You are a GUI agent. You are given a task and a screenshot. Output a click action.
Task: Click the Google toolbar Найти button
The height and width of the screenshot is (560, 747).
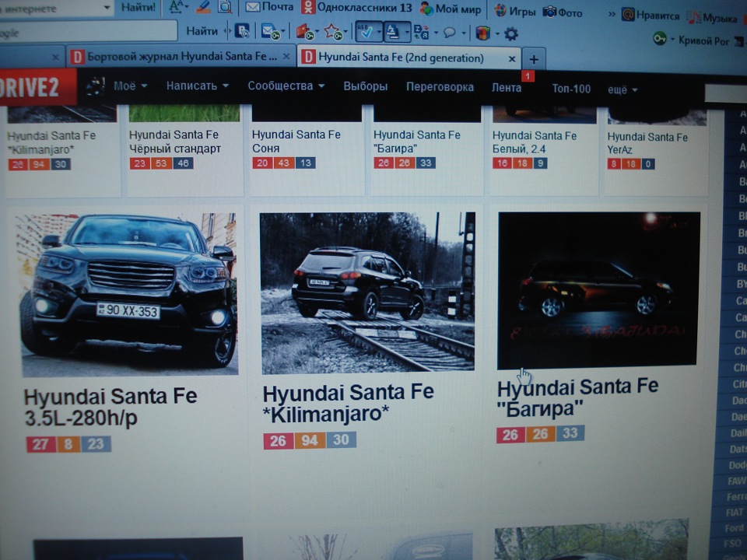coord(202,31)
